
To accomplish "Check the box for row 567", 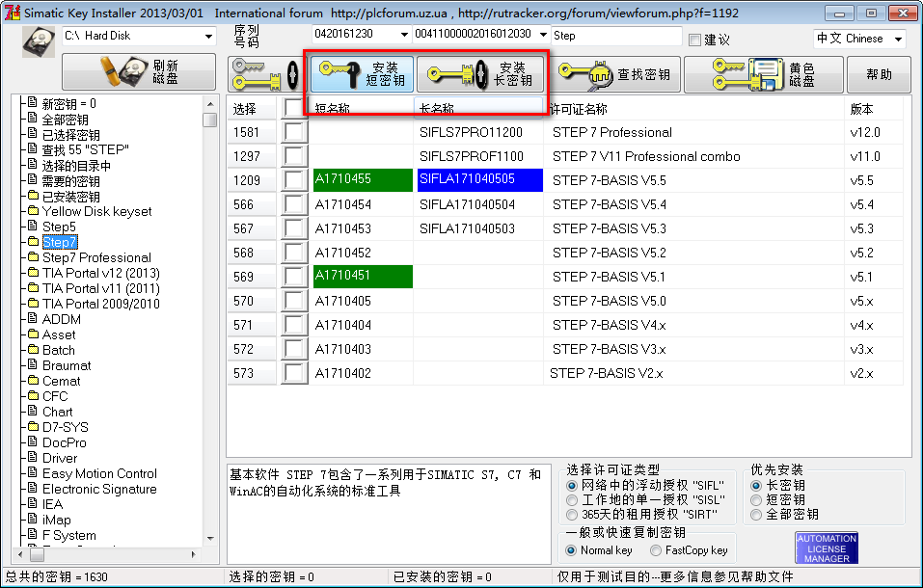I will coord(294,228).
